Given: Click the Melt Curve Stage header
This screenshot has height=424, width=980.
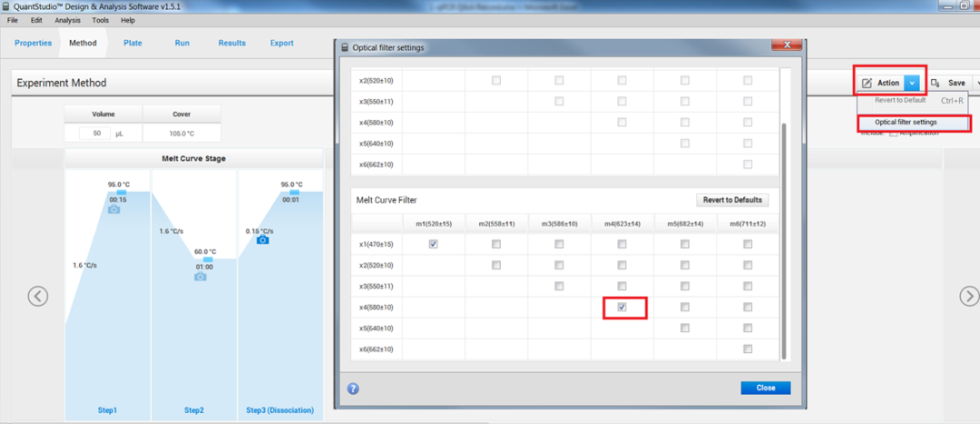Looking at the screenshot, I should click(x=194, y=158).
